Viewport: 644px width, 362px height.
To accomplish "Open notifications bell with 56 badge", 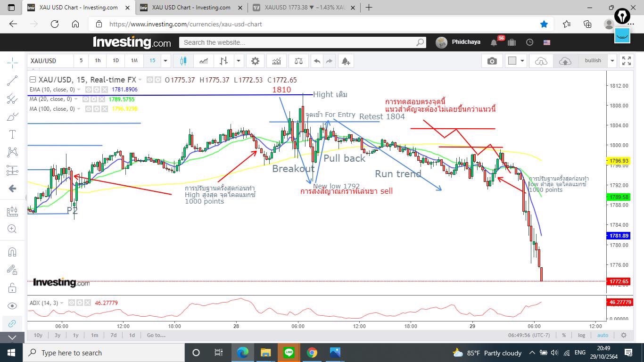I will pos(495,42).
